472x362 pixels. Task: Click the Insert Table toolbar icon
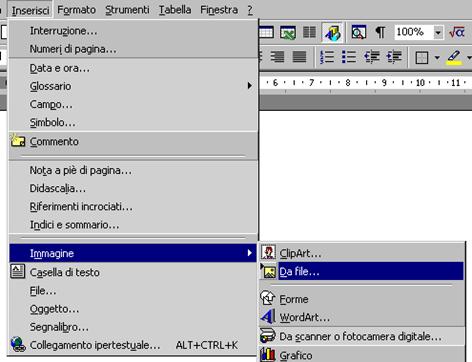pyautogui.click(x=267, y=32)
